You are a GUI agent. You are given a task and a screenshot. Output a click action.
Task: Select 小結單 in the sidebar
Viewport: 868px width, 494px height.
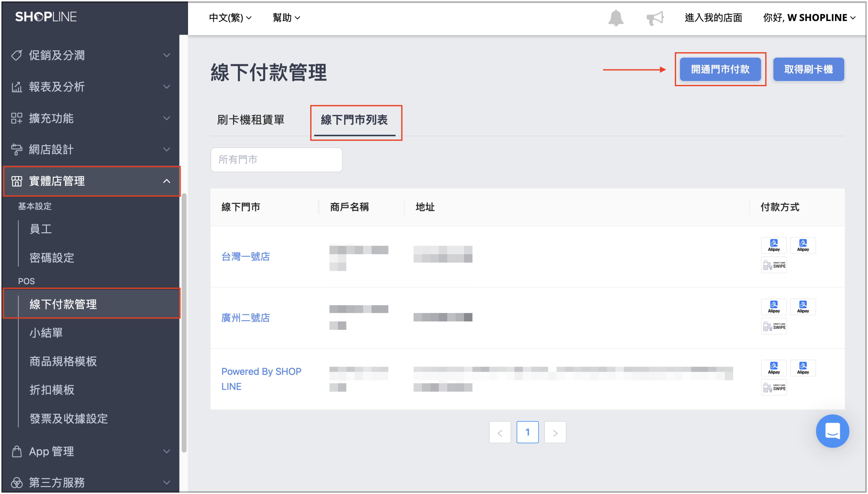46,333
